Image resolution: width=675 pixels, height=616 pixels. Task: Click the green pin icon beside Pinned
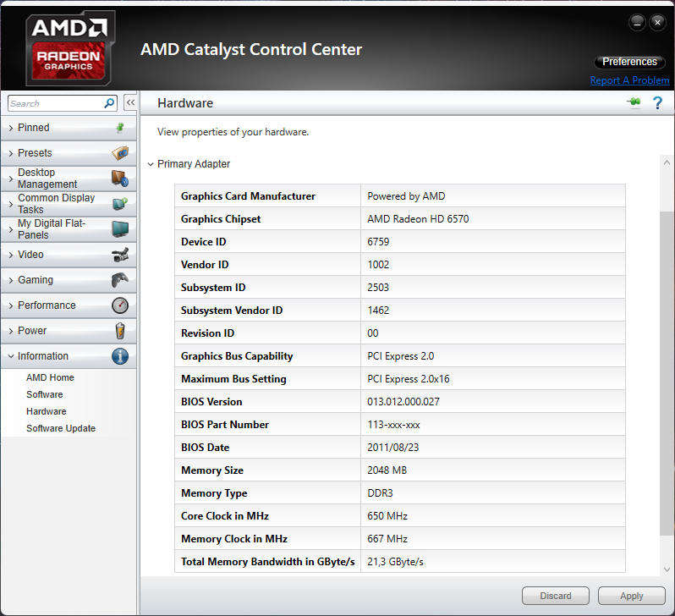point(120,128)
